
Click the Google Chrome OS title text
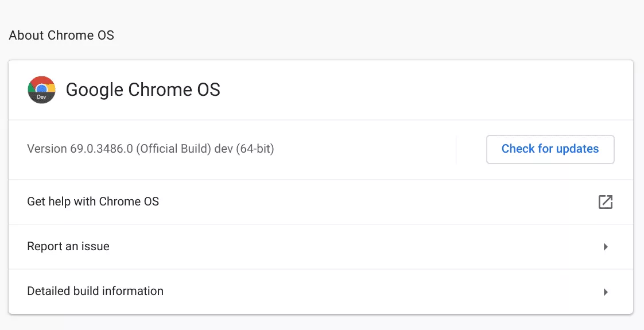coord(143,90)
